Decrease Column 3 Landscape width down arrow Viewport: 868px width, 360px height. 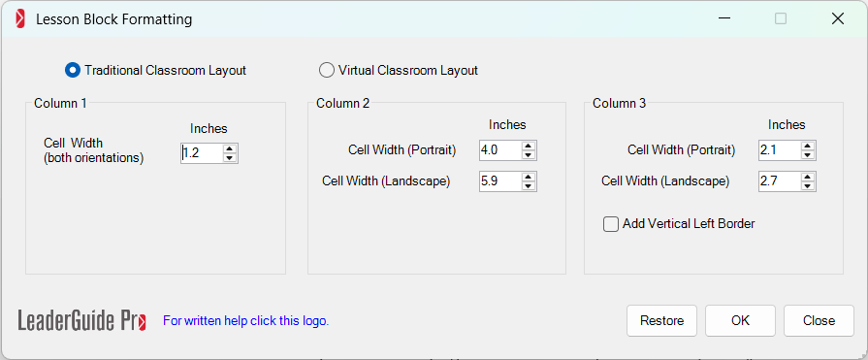[x=808, y=186]
